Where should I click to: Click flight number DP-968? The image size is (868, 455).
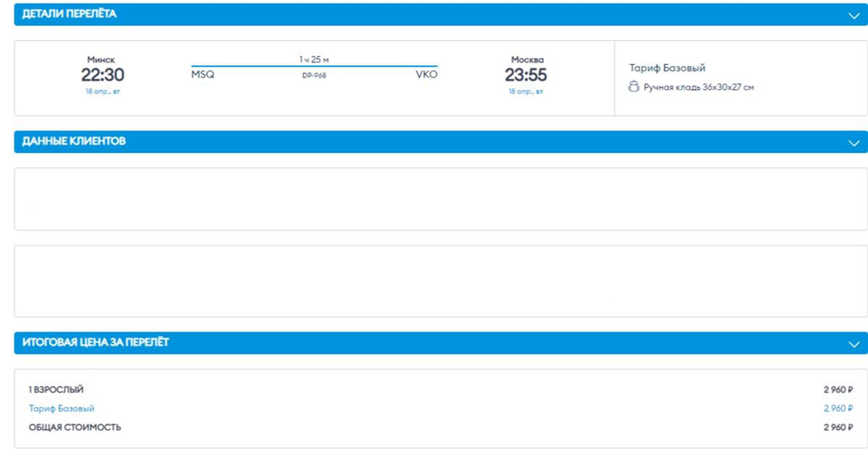(x=314, y=76)
